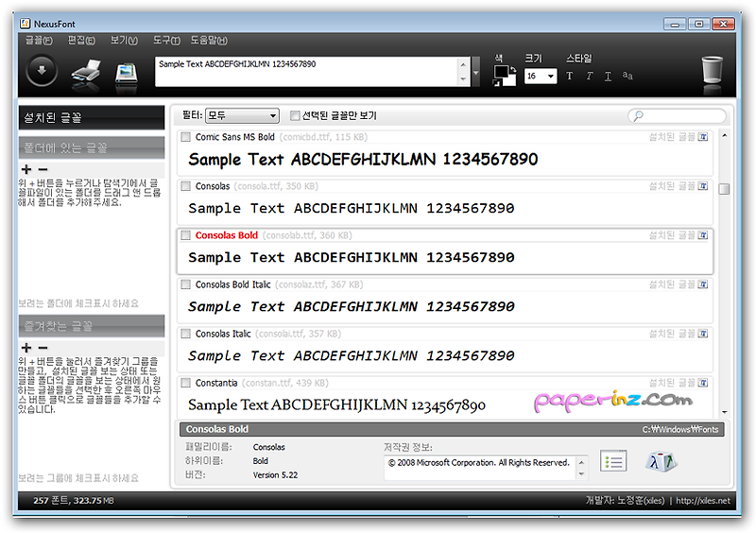Check the Consolas font checkbox
This screenshot has height=533, width=756.
point(185,186)
